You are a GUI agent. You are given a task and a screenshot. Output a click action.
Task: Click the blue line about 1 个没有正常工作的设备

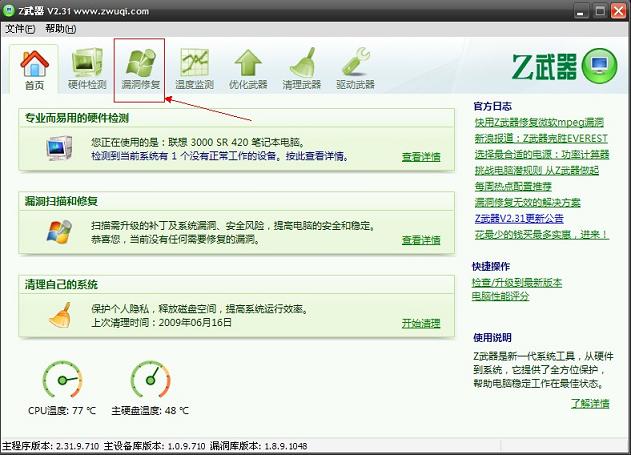point(220,156)
